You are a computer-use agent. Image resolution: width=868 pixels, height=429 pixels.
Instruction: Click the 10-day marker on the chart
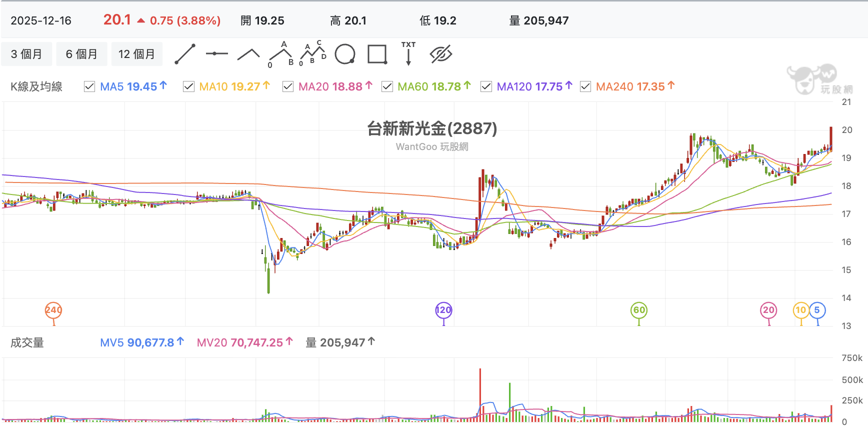(801, 310)
